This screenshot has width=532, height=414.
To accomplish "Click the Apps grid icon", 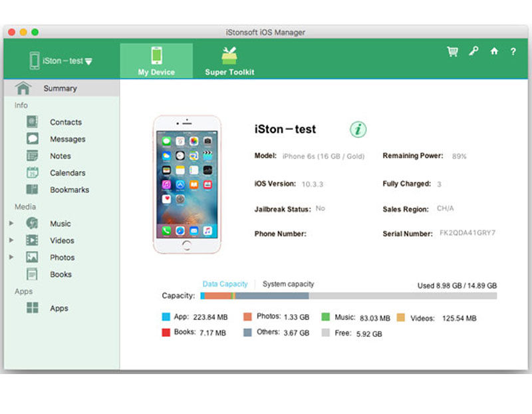I will click(x=32, y=308).
